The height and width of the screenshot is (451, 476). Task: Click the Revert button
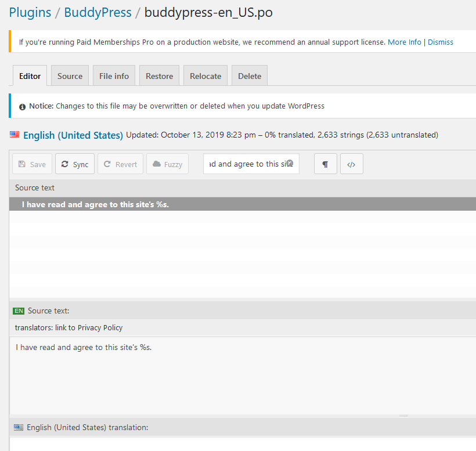120,164
